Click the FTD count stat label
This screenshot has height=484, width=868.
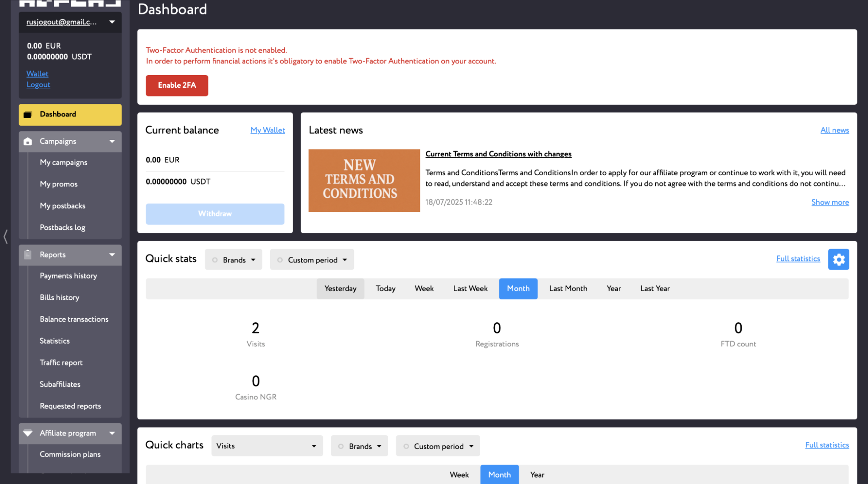[x=738, y=344]
